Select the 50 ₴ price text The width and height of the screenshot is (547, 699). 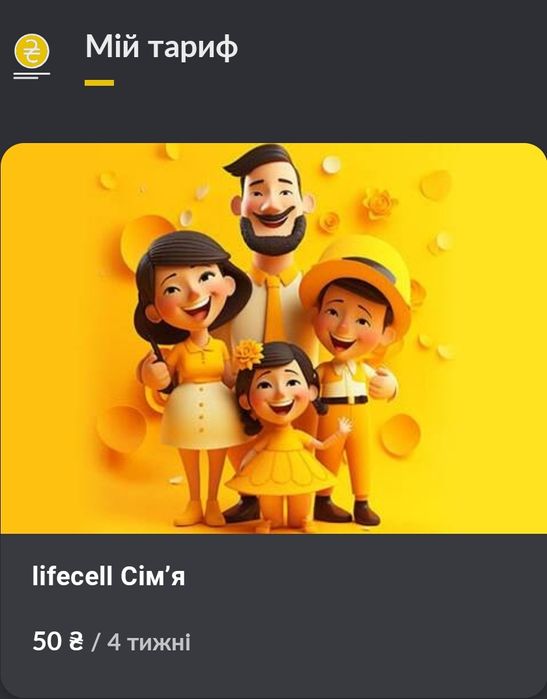point(58,641)
